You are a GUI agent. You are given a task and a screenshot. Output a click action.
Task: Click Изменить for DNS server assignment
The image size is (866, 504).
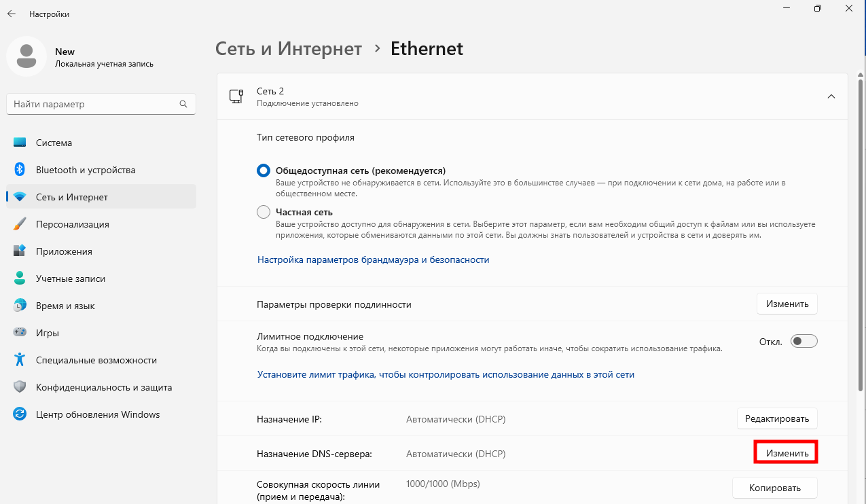point(787,453)
